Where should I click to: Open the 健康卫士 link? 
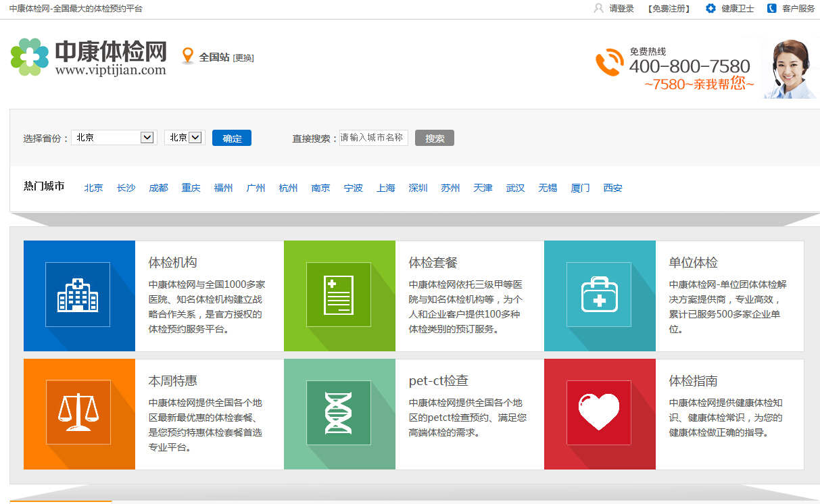(738, 9)
